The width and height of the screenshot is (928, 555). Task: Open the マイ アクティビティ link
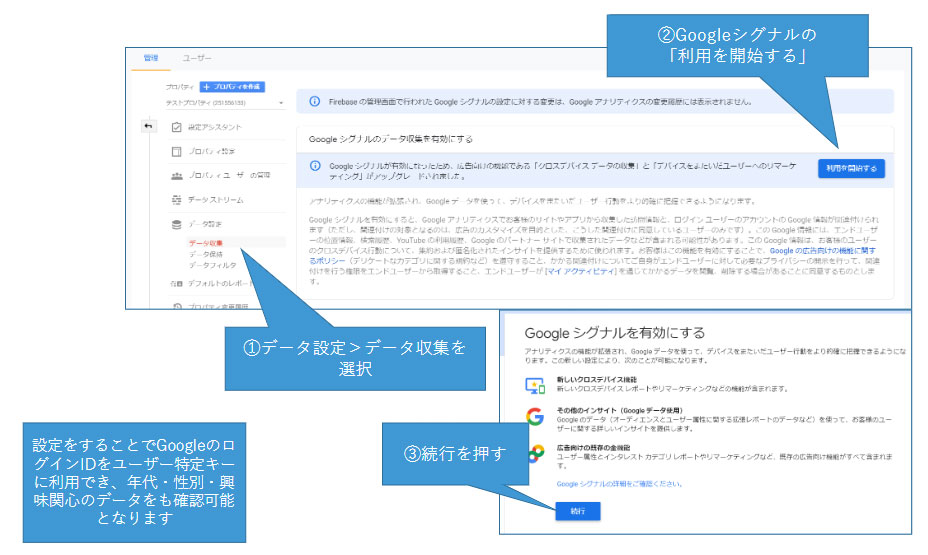(581, 271)
